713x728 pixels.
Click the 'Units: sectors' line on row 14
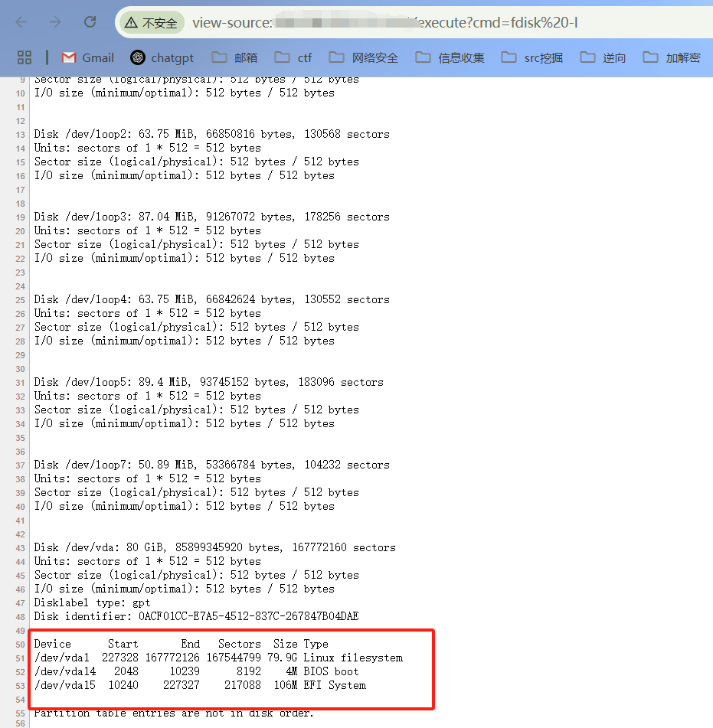click(147, 148)
